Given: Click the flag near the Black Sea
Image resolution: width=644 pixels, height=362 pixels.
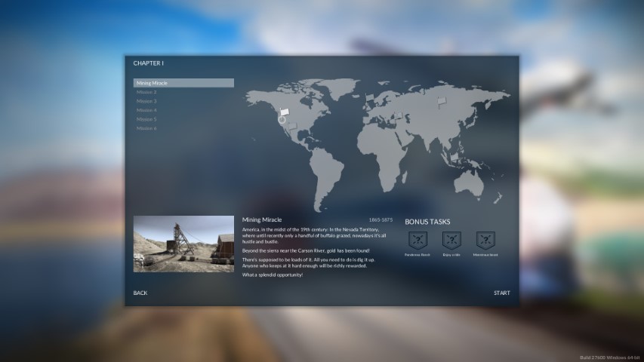Looking at the screenshot, I should 398,115.
